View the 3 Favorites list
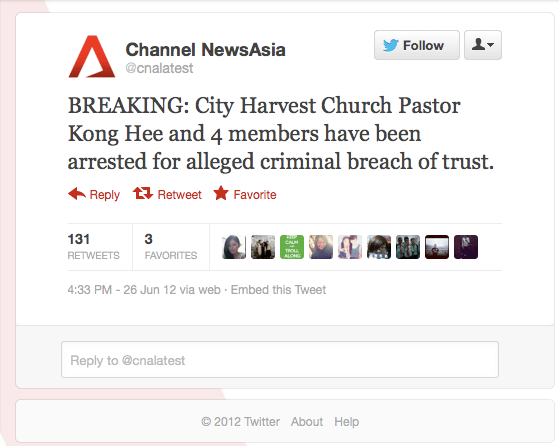Screen dimensions: 559x446 coord(171,247)
